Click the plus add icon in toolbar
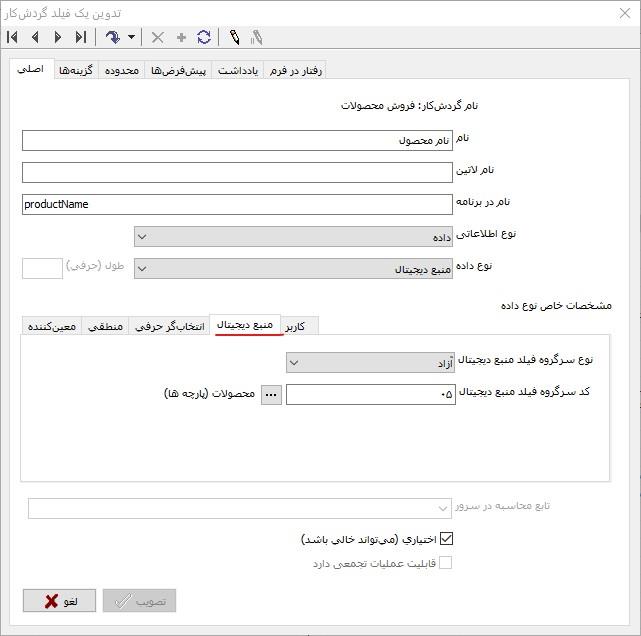Image resolution: width=641 pixels, height=636 pixels. coord(181,37)
